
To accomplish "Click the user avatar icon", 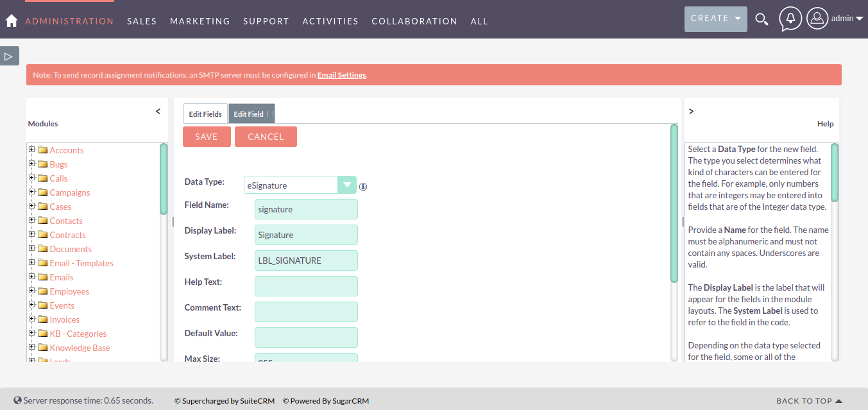I will (x=817, y=18).
